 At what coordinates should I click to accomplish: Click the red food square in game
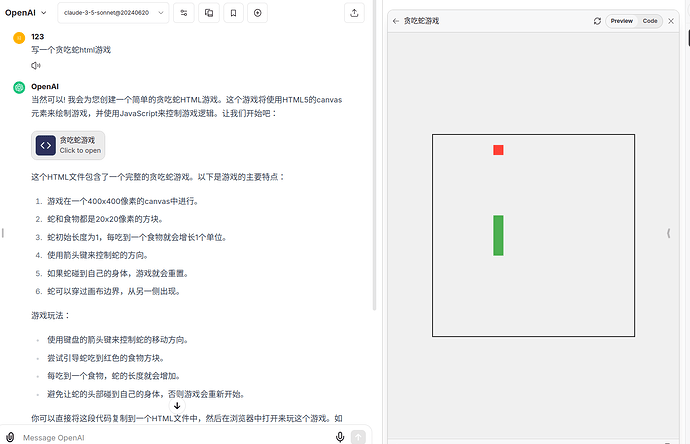click(x=498, y=150)
